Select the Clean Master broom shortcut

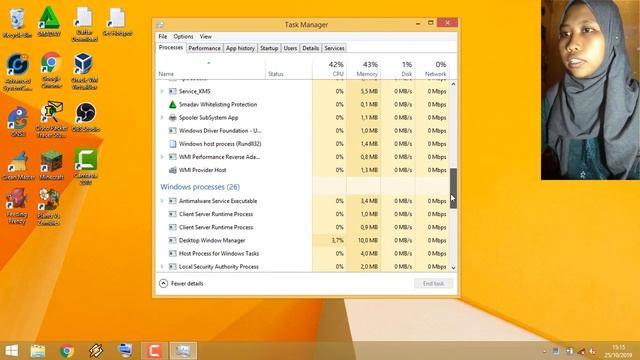point(18,166)
